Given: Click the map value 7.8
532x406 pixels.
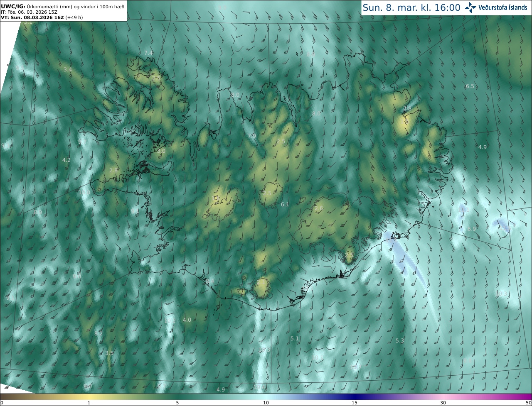Looking at the screenshot, I should point(407,109).
